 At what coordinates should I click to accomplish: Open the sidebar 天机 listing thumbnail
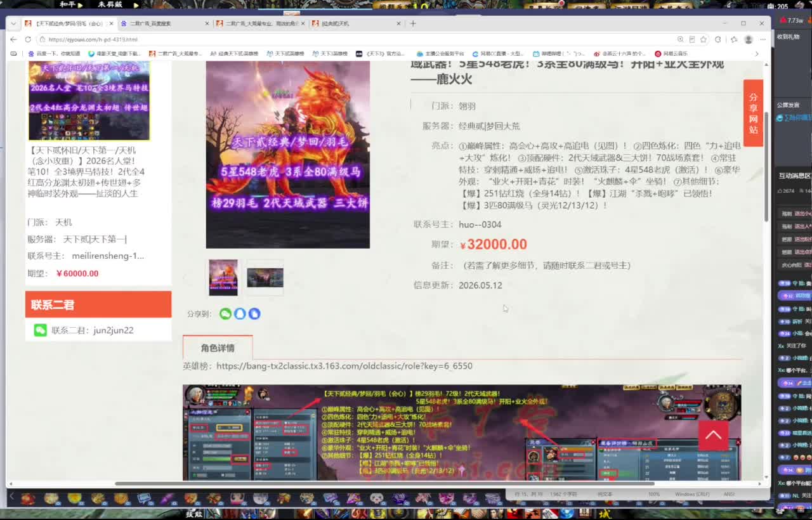pyautogui.click(x=89, y=100)
